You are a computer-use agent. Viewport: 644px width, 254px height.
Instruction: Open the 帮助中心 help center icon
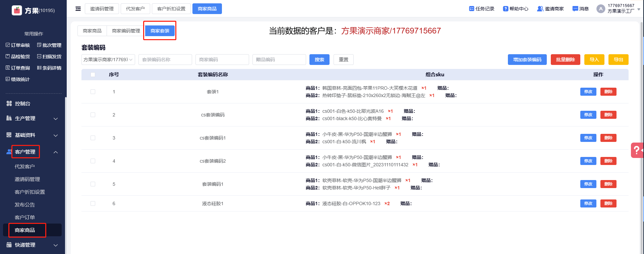pyautogui.click(x=506, y=9)
